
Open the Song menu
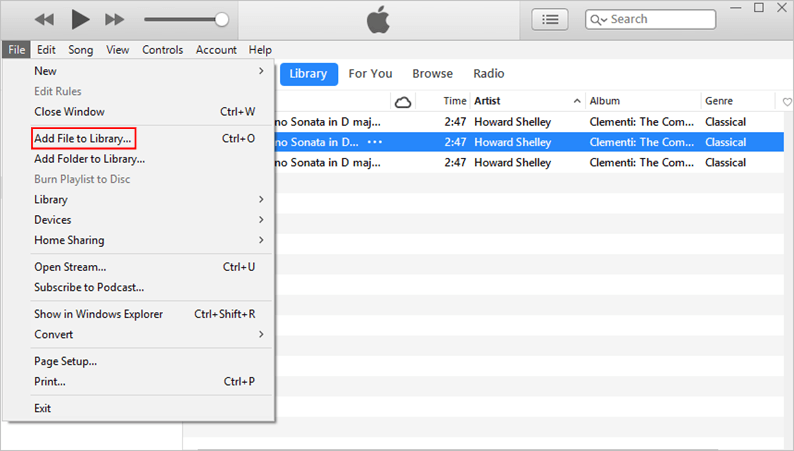(81, 50)
